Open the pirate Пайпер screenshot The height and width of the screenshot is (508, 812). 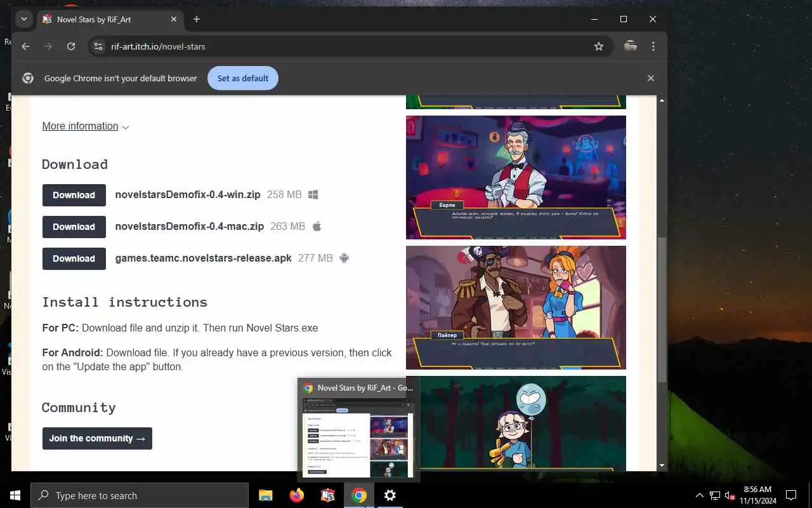click(x=516, y=307)
